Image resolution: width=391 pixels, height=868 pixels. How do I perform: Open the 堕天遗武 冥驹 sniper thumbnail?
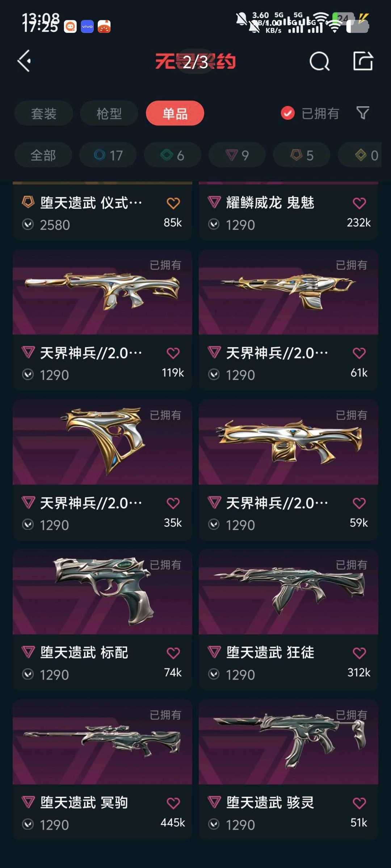point(102,742)
